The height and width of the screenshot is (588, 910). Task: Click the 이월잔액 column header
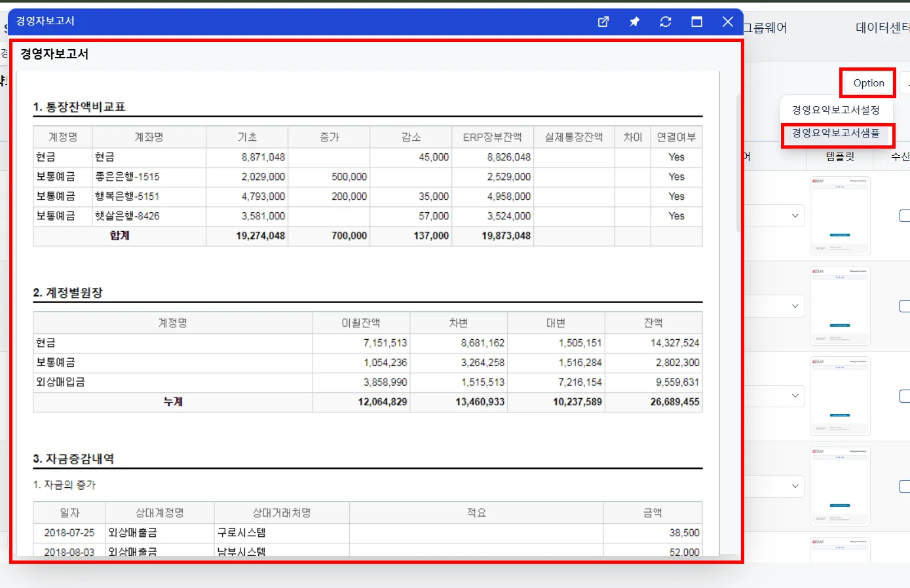coord(361,323)
